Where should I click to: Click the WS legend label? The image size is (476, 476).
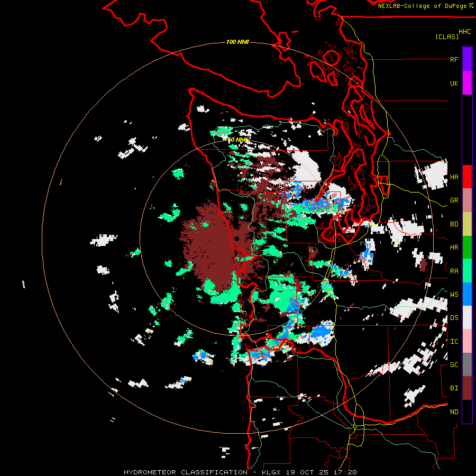454,295
